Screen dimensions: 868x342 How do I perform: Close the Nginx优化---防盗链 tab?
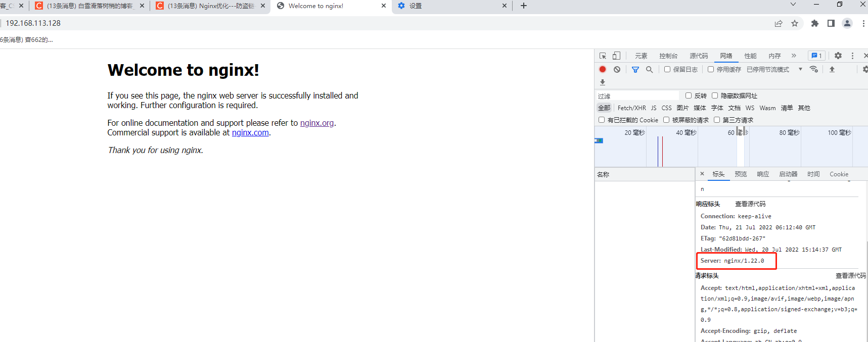pos(263,6)
